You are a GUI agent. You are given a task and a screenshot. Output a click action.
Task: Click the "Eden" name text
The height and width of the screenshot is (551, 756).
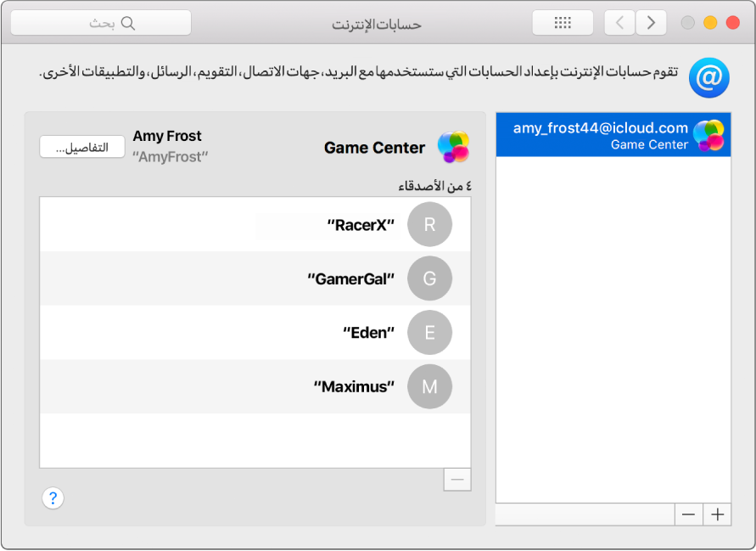[x=368, y=333]
